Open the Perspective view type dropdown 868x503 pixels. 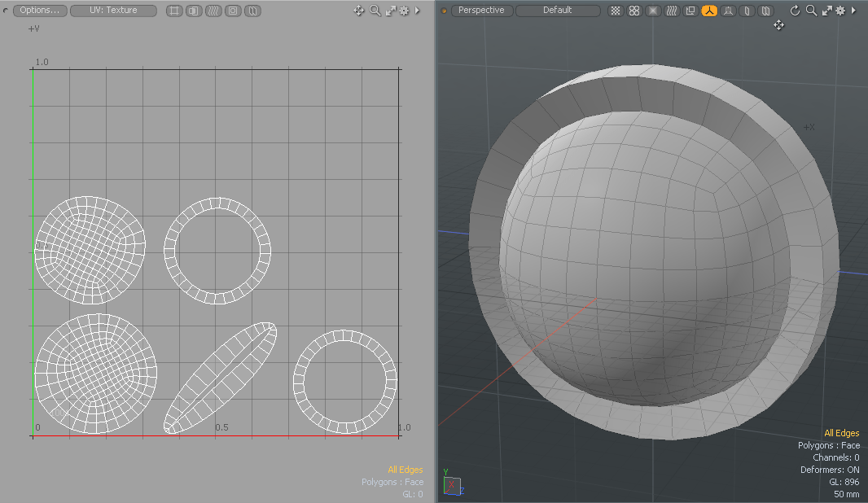point(480,10)
